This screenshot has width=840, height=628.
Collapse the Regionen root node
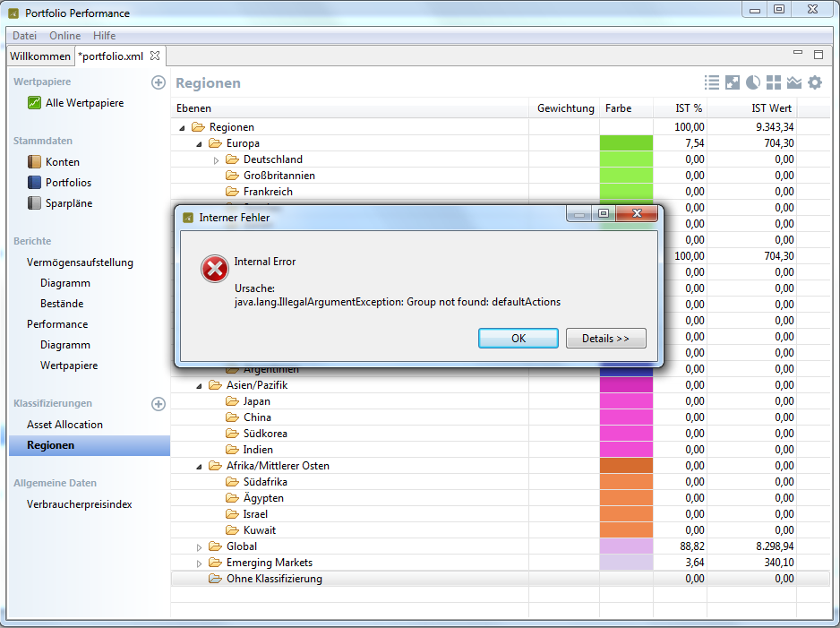[x=182, y=127]
